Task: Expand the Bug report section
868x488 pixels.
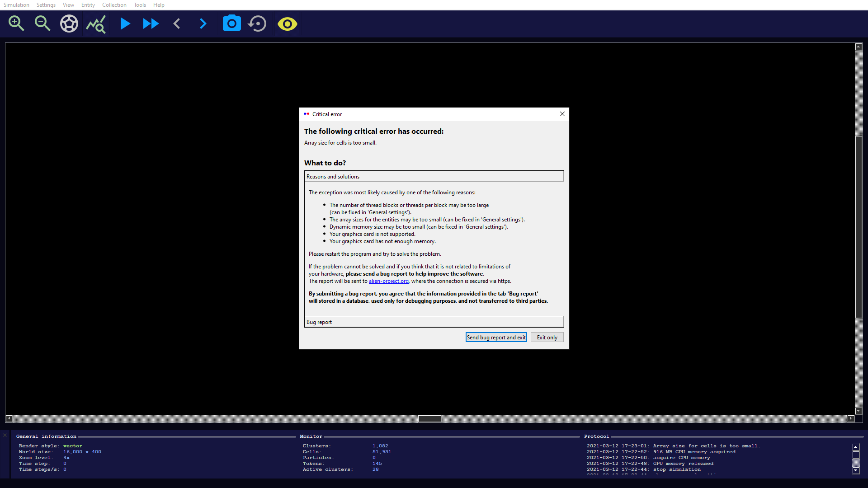Action: pyautogui.click(x=319, y=322)
